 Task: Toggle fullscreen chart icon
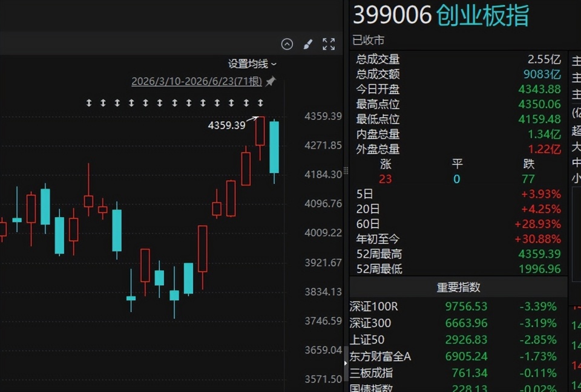pyautogui.click(x=329, y=44)
